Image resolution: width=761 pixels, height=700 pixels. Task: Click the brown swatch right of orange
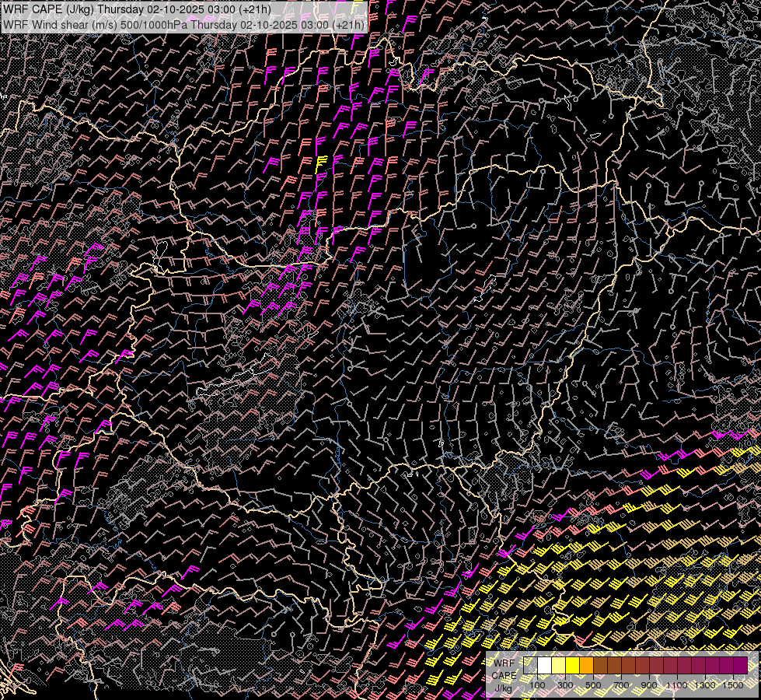click(x=601, y=665)
